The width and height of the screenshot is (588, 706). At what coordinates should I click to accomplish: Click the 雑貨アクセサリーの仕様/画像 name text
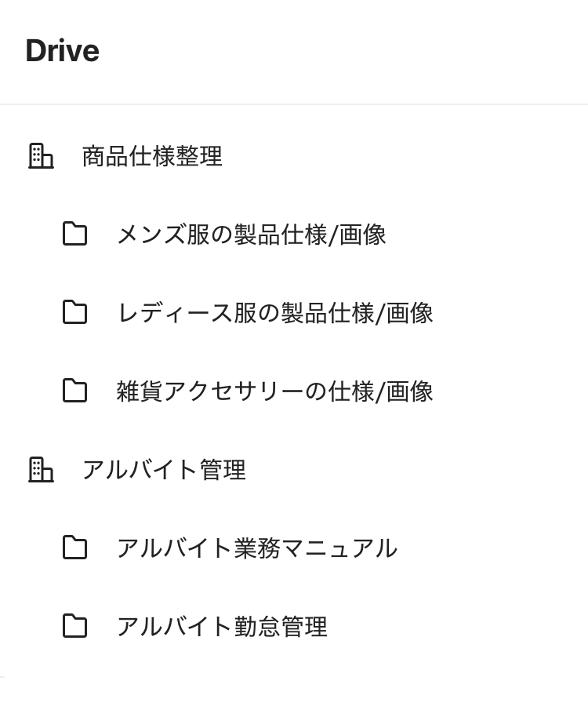tap(274, 391)
